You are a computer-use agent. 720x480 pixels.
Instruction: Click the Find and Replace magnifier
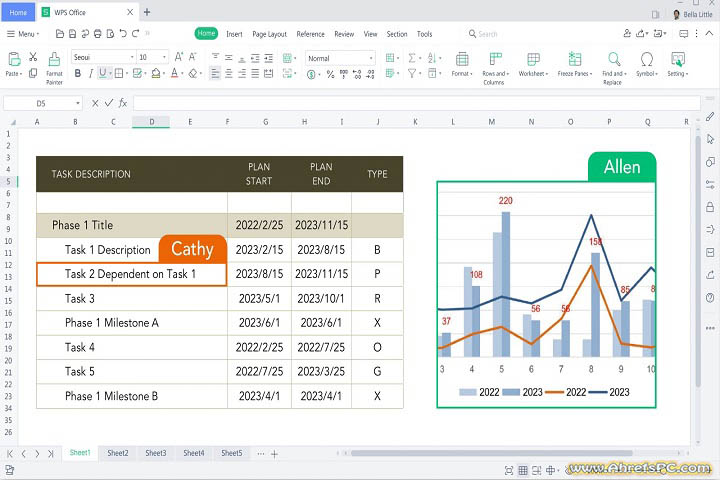point(613,59)
